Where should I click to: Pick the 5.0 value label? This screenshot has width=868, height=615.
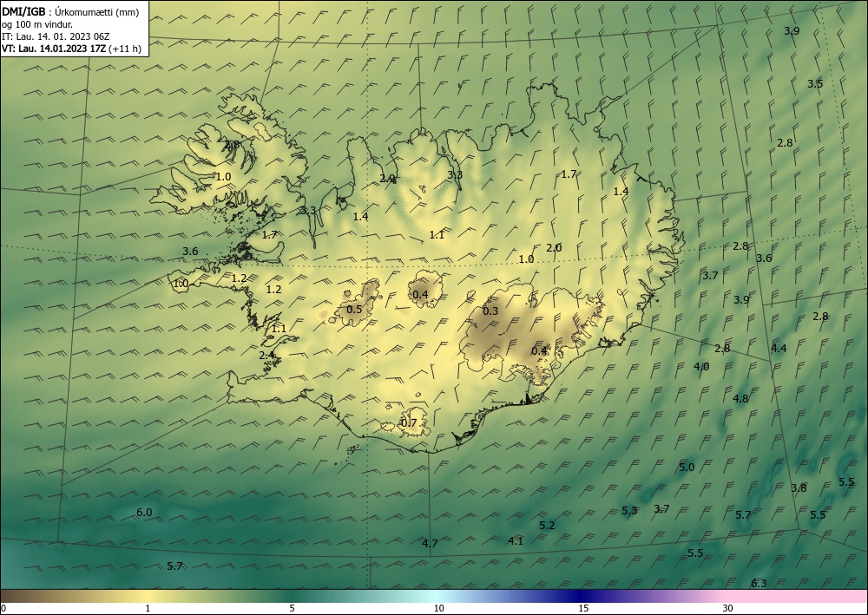(x=687, y=468)
